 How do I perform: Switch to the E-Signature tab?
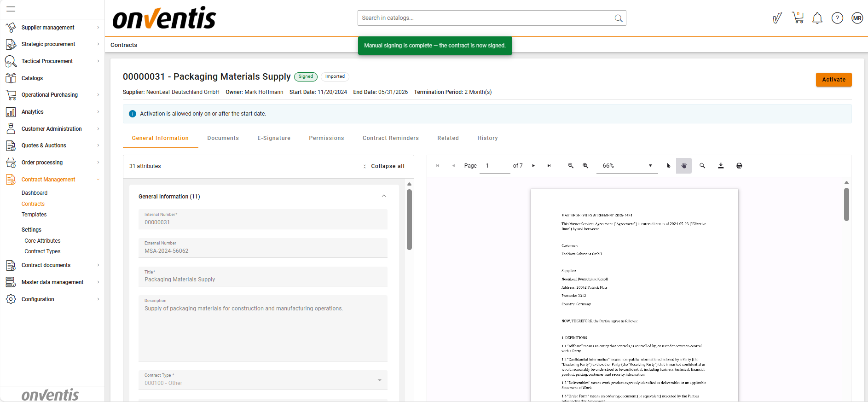(x=274, y=138)
